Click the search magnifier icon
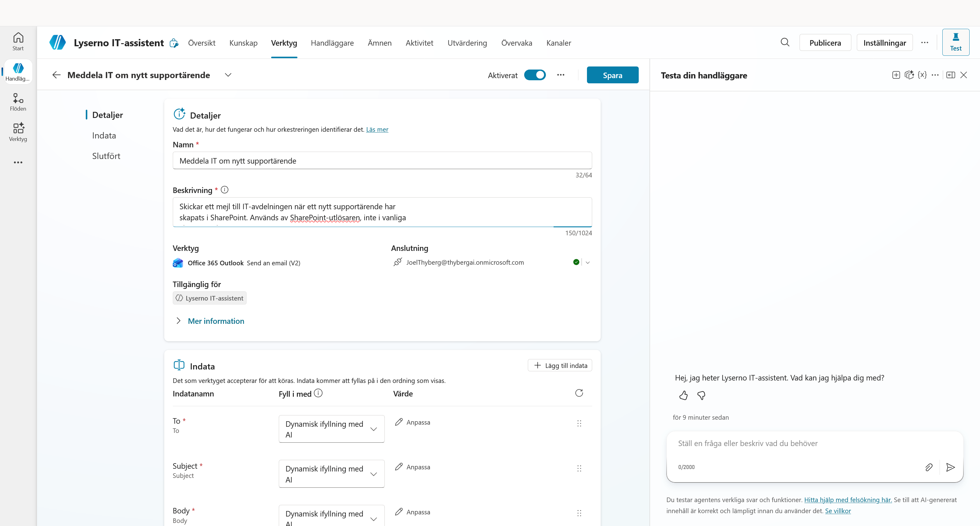The image size is (980, 526). [x=785, y=42]
